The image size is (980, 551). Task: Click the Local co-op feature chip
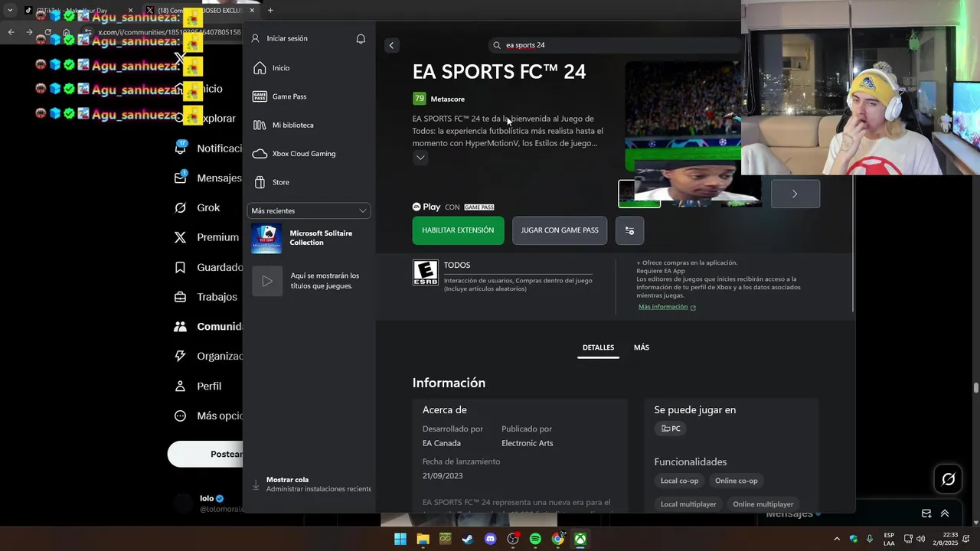pos(680,481)
